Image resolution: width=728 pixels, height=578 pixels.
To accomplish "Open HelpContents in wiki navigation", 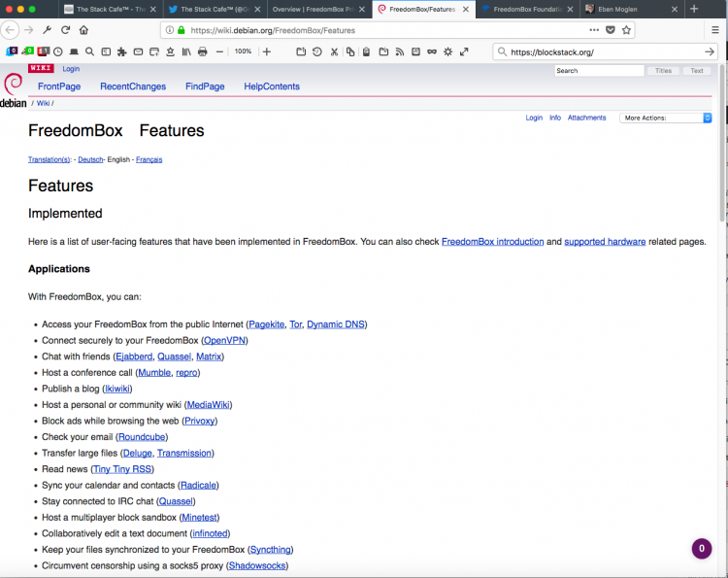I will coord(272,86).
